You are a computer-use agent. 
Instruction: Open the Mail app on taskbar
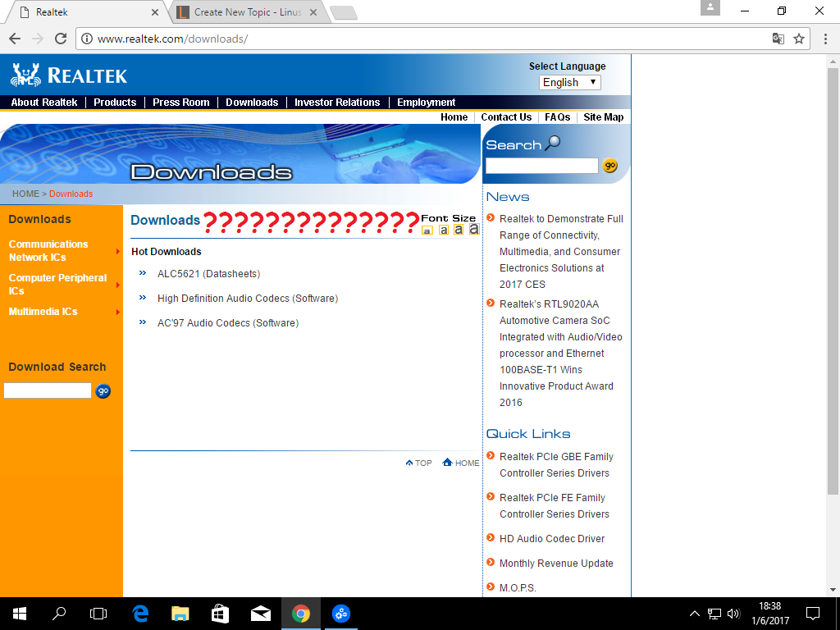[260, 614]
